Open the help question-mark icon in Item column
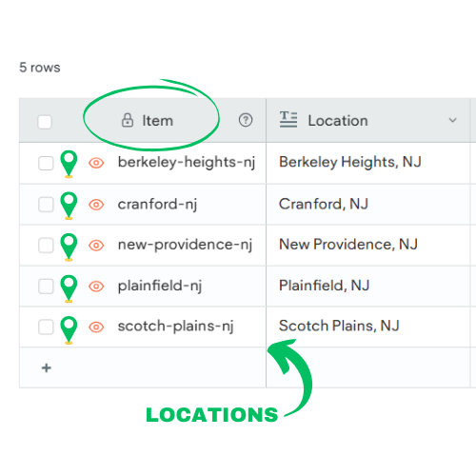Viewport: 476px width, 476px height. (246, 120)
